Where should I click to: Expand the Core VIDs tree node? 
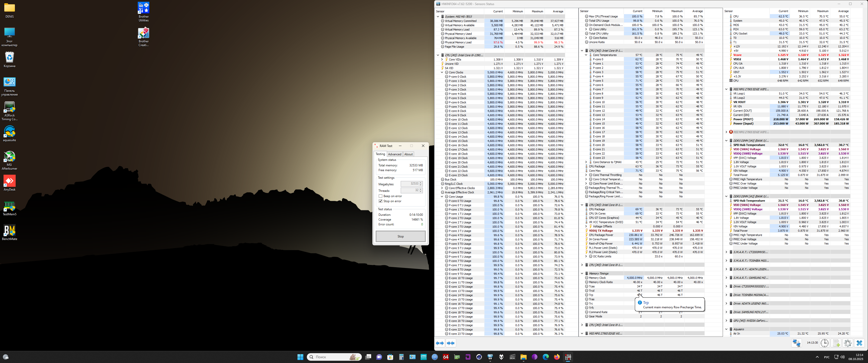point(442,59)
